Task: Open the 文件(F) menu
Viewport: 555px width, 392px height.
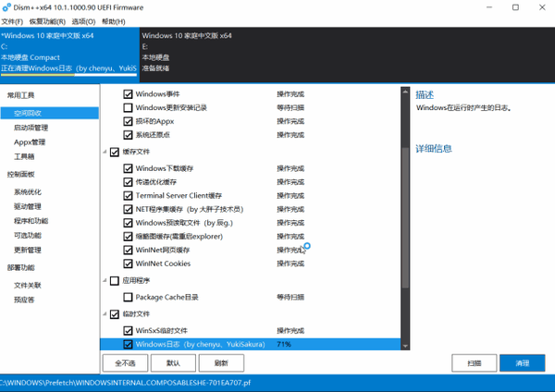Action: pos(12,21)
